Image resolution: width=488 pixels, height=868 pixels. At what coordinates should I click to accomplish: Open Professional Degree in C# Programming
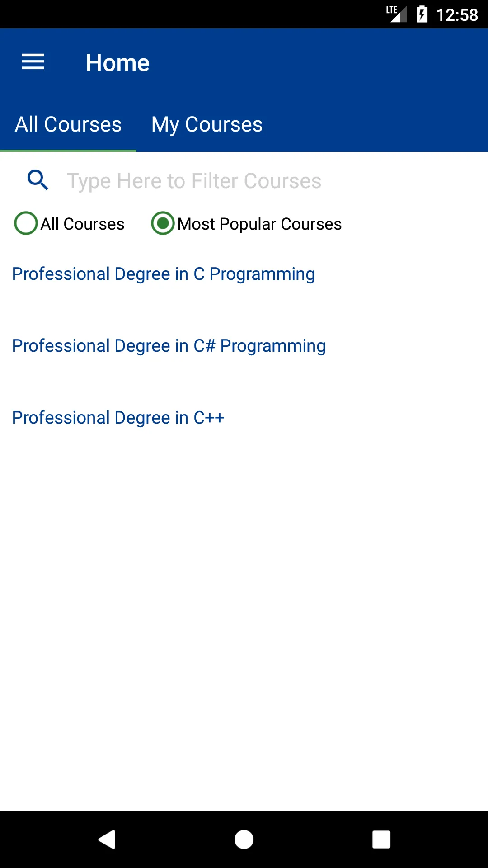(x=244, y=345)
